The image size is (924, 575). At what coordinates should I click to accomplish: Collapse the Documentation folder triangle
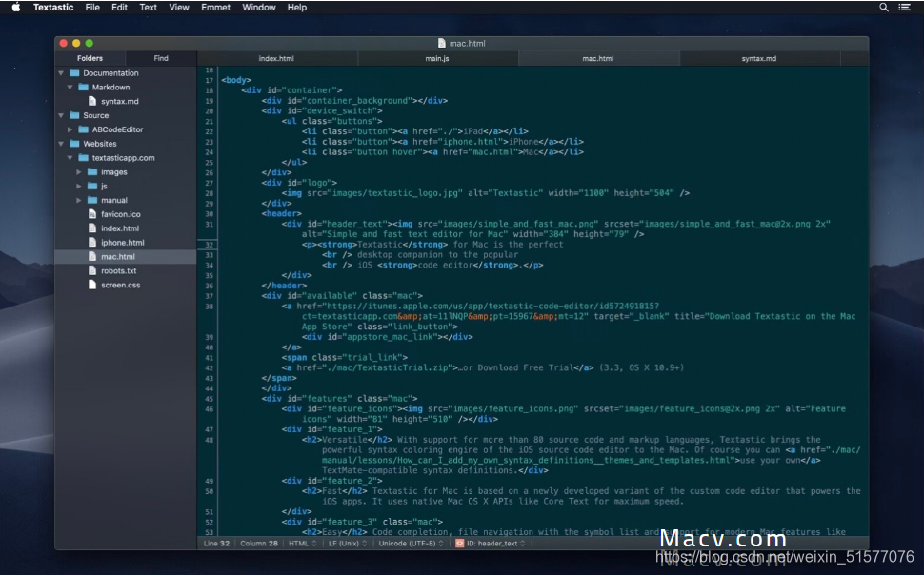[x=61, y=73]
